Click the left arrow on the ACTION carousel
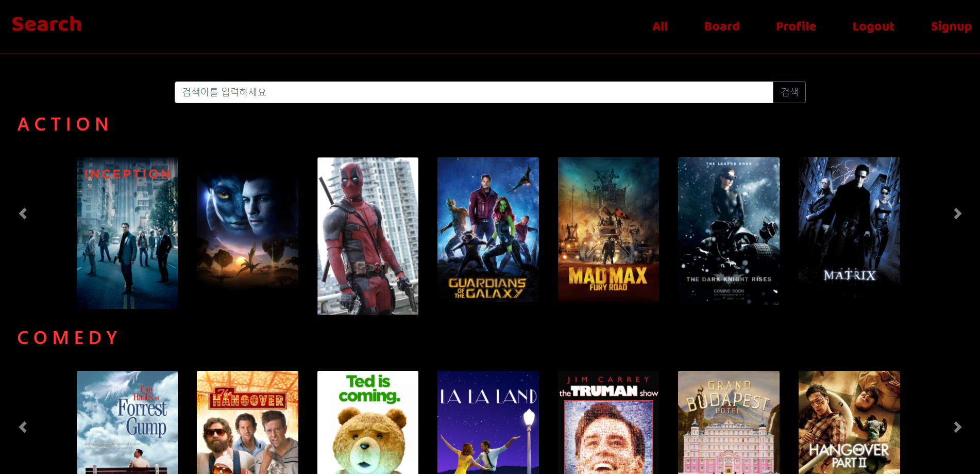The image size is (980, 474). [23, 213]
